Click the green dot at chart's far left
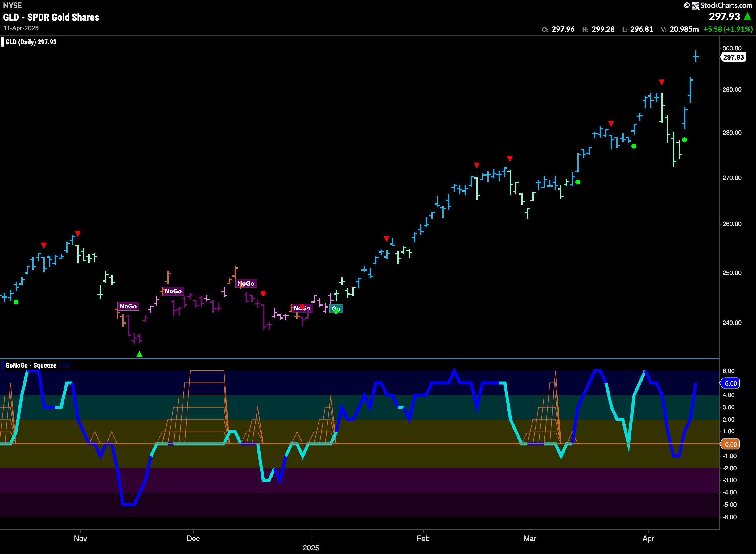The image size is (756, 554). pos(16,302)
